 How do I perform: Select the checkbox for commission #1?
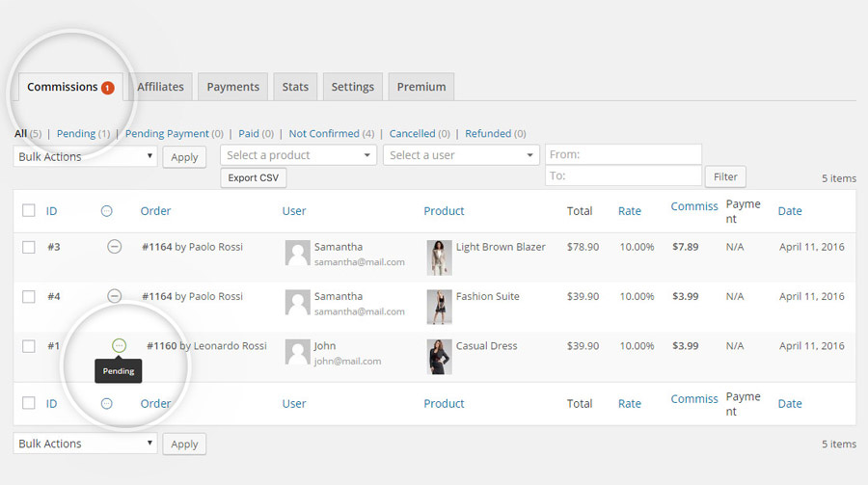[x=29, y=346]
